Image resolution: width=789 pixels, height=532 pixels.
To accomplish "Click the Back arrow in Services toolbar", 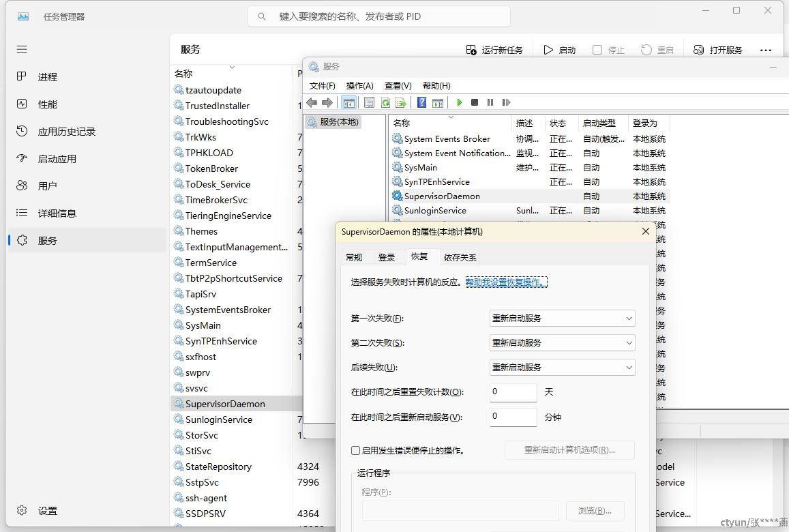I will (x=312, y=103).
